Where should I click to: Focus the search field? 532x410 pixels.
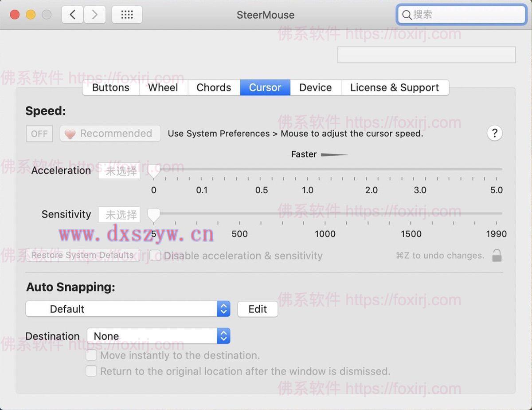(462, 15)
